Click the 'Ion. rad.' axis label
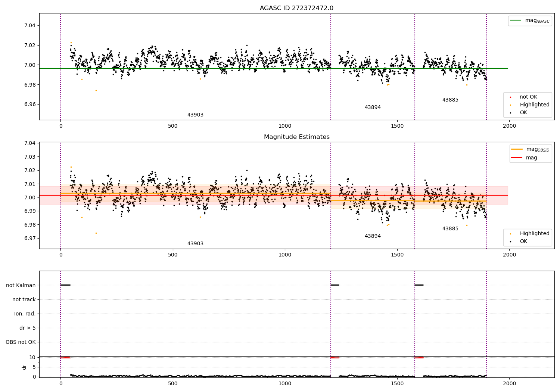The height and width of the screenshot is (392, 560). 25,314
